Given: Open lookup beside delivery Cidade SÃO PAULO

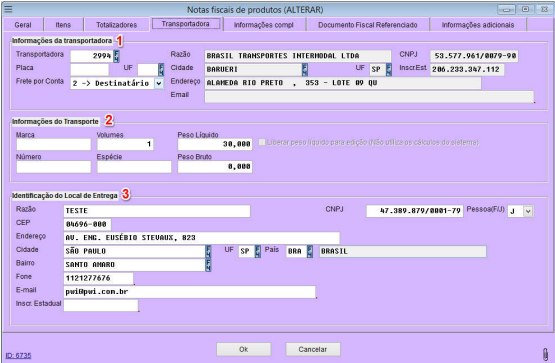Looking at the screenshot, I should (x=208, y=252).
